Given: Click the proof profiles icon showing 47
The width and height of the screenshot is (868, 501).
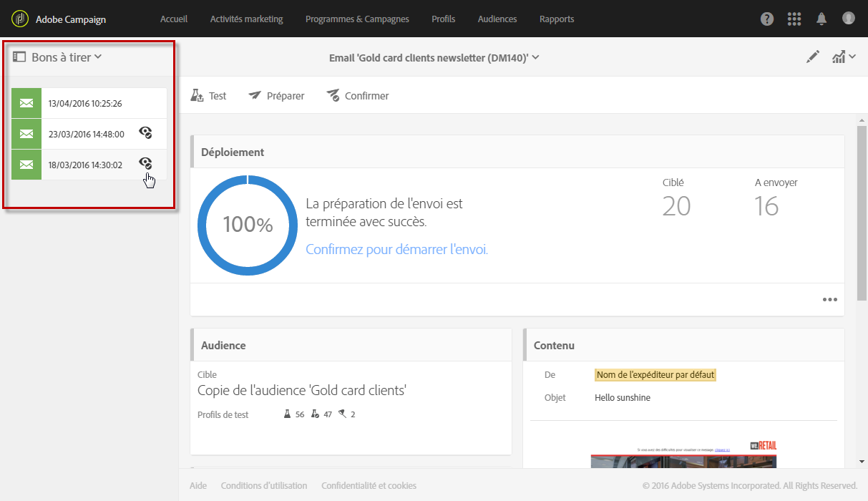Looking at the screenshot, I should point(315,414).
